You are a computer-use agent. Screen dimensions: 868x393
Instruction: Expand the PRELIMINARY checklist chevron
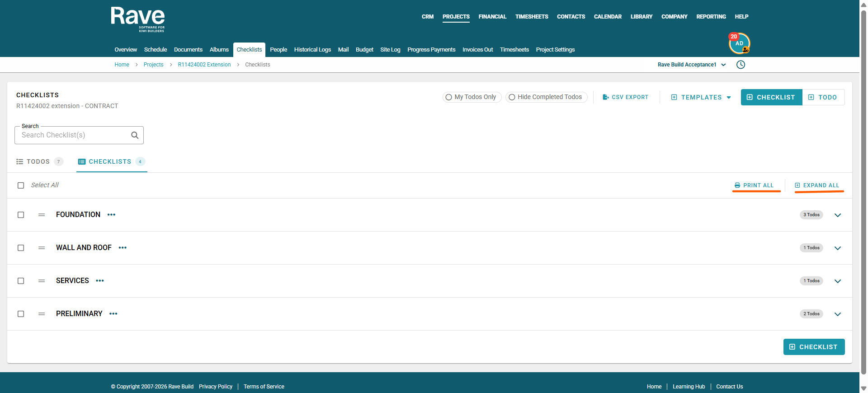pos(838,314)
